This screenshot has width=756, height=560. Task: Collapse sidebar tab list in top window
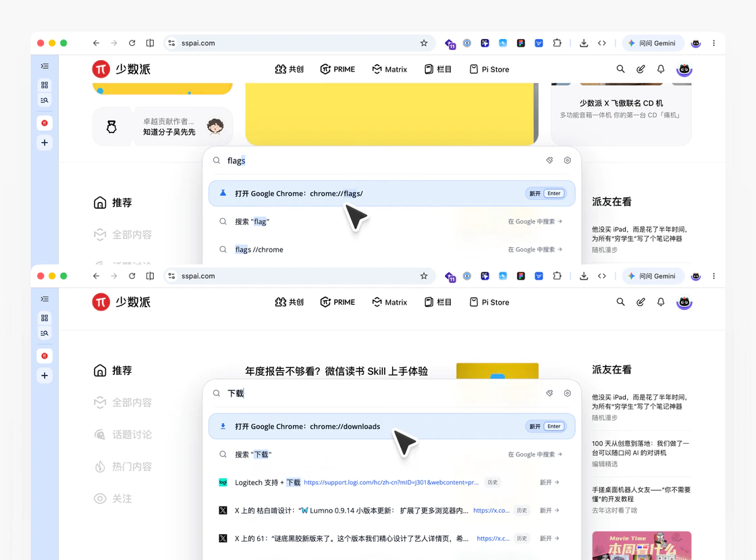[45, 66]
